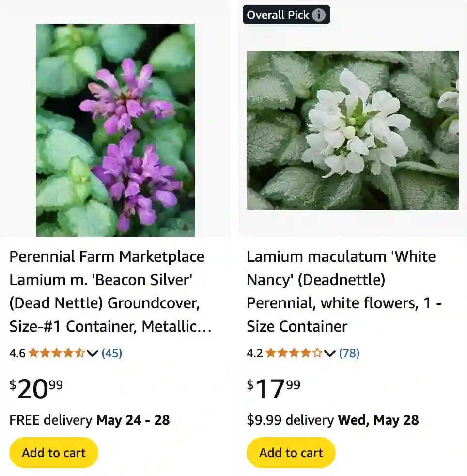
Task: Click the white flower photo of White Nancy
Action: (352, 130)
